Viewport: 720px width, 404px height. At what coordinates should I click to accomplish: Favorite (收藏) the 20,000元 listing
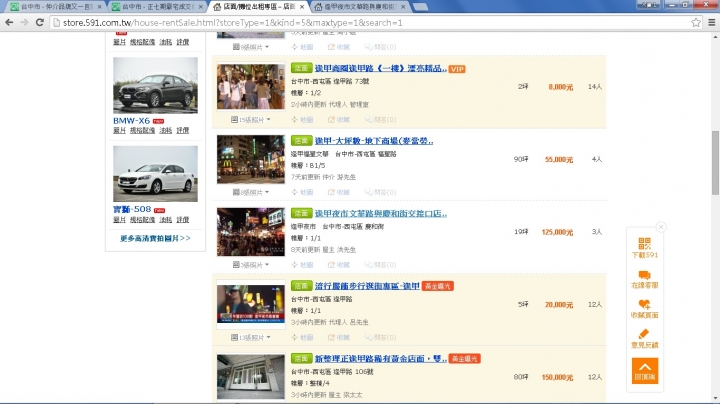coord(339,337)
